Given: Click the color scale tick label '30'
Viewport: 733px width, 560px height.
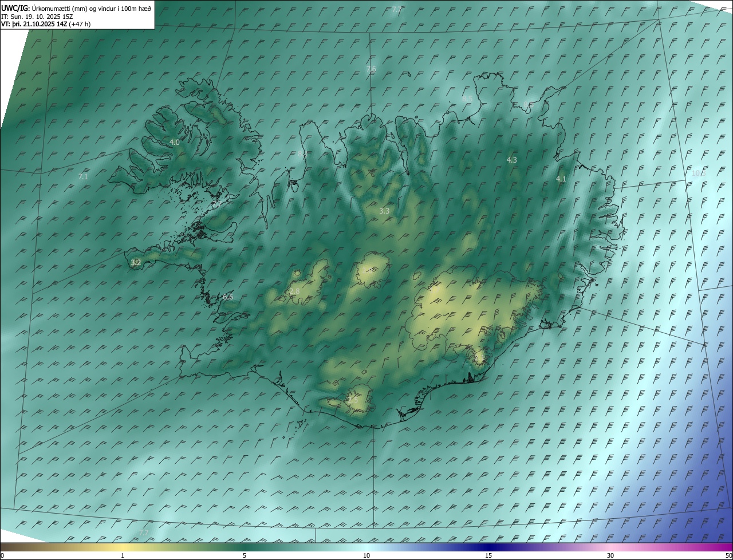Looking at the screenshot, I should tap(610, 555).
